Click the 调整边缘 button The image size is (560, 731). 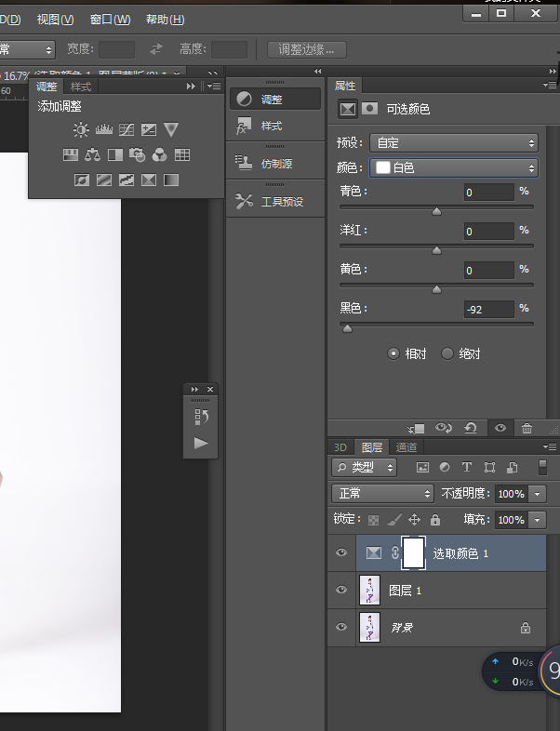307,49
